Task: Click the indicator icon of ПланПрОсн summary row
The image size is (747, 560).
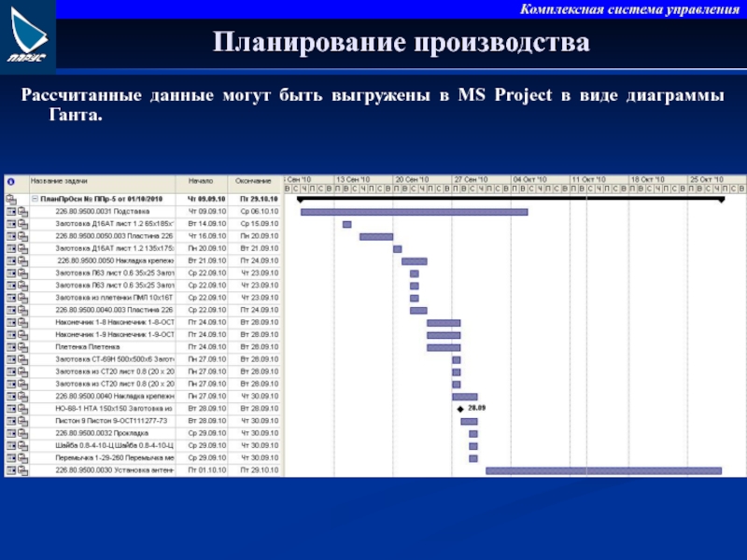Action: point(11,199)
